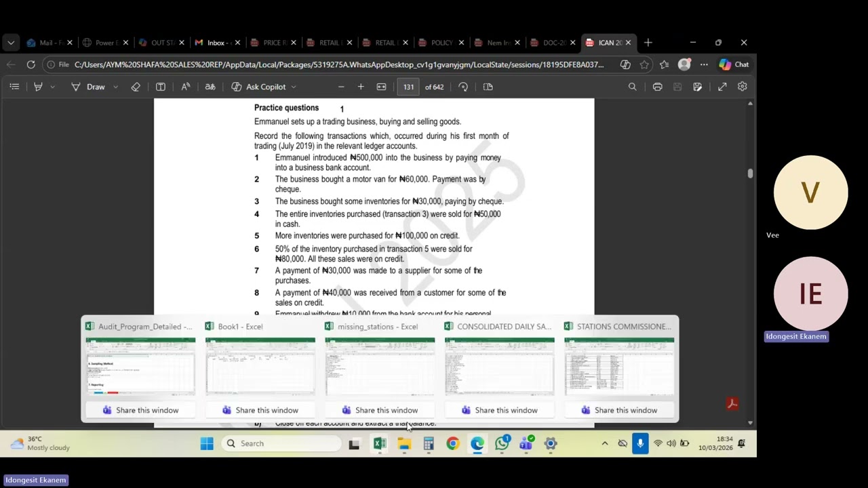The width and height of the screenshot is (868, 488).
Task: Click the address bar file path
Action: (x=339, y=64)
